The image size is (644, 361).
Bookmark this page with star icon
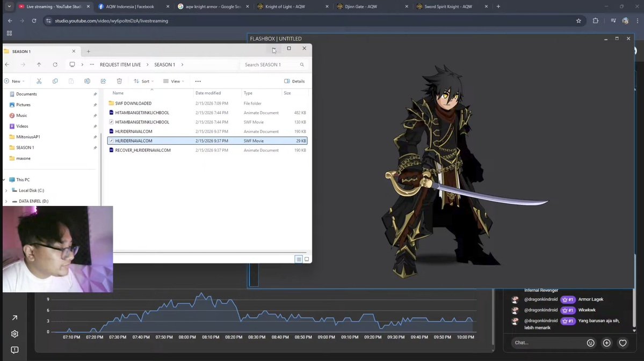tap(578, 21)
